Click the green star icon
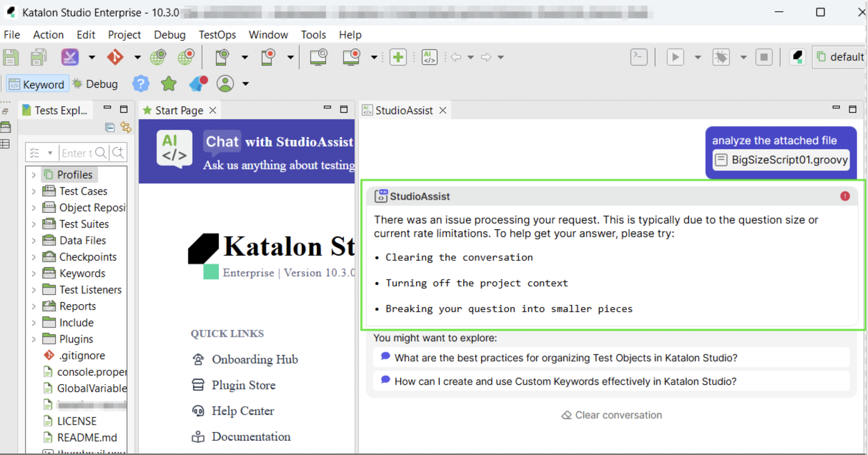 coord(169,84)
